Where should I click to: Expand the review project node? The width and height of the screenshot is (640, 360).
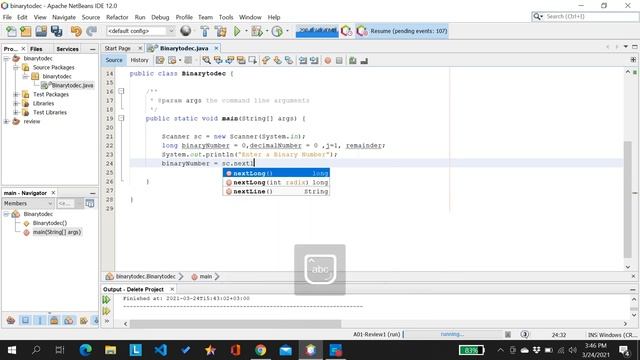tap(6, 121)
